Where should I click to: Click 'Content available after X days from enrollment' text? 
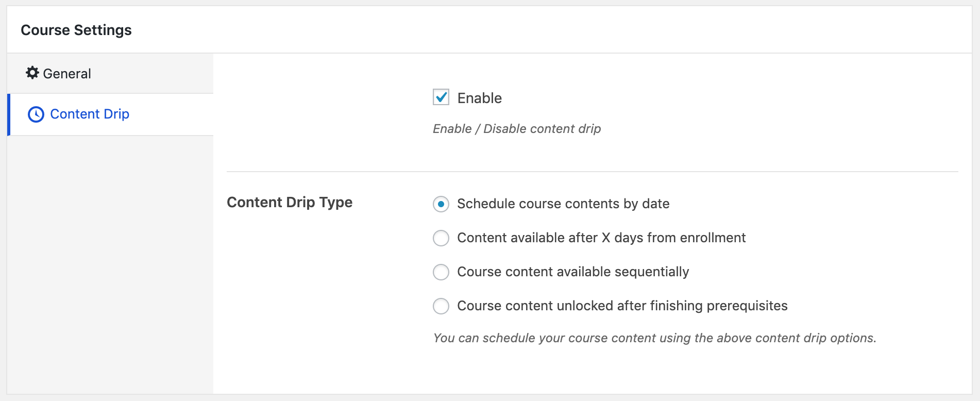(x=601, y=238)
